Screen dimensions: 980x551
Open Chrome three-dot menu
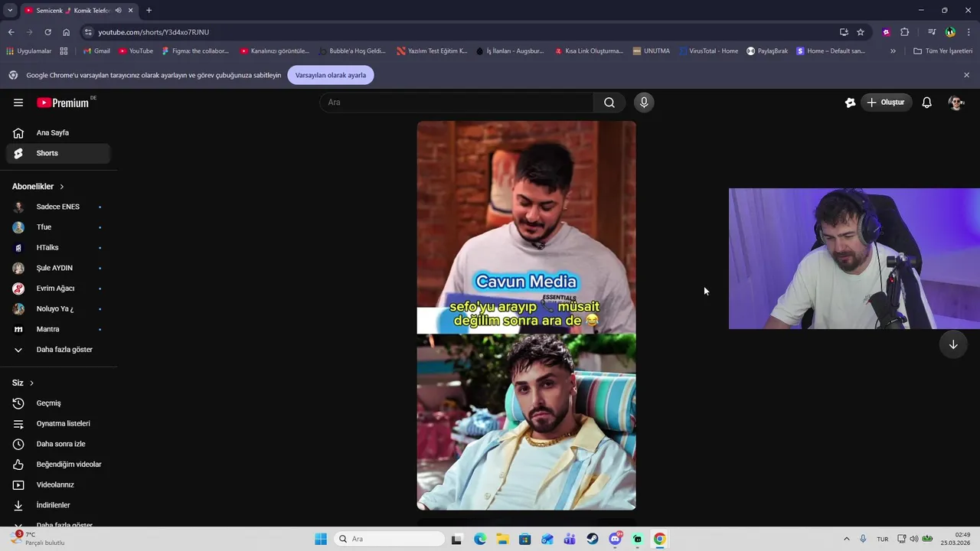tap(969, 32)
